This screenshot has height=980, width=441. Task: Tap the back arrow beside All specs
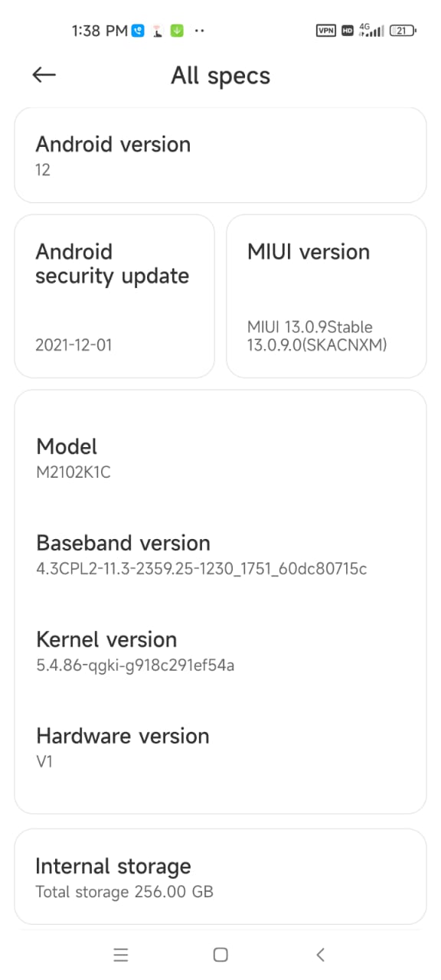pos(44,74)
